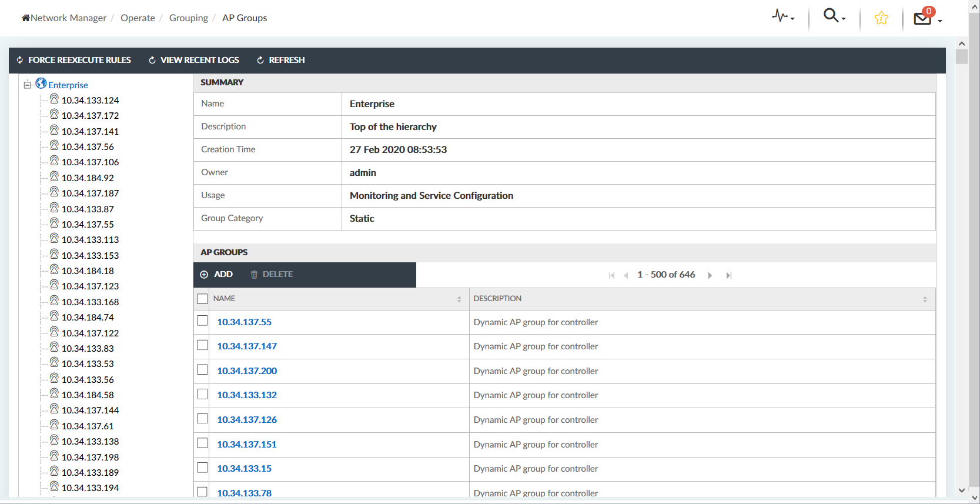This screenshot has height=504, width=980.
Task: Click Force Reexecute Rules button
Action: pos(73,60)
